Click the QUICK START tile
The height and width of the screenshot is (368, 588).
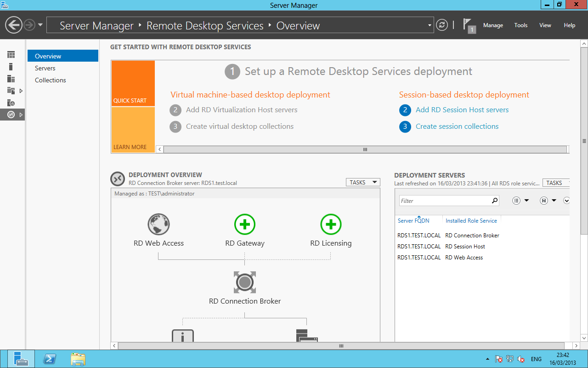(133, 83)
